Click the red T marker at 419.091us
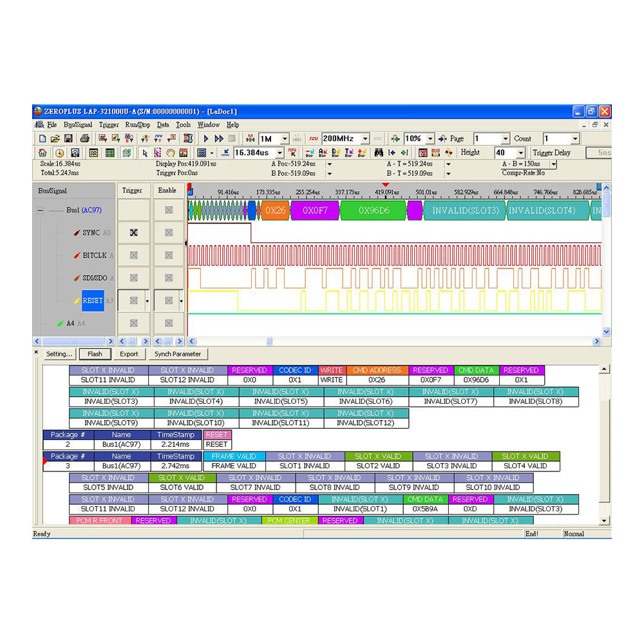Viewport: 644px width, 644px height. click(x=385, y=185)
